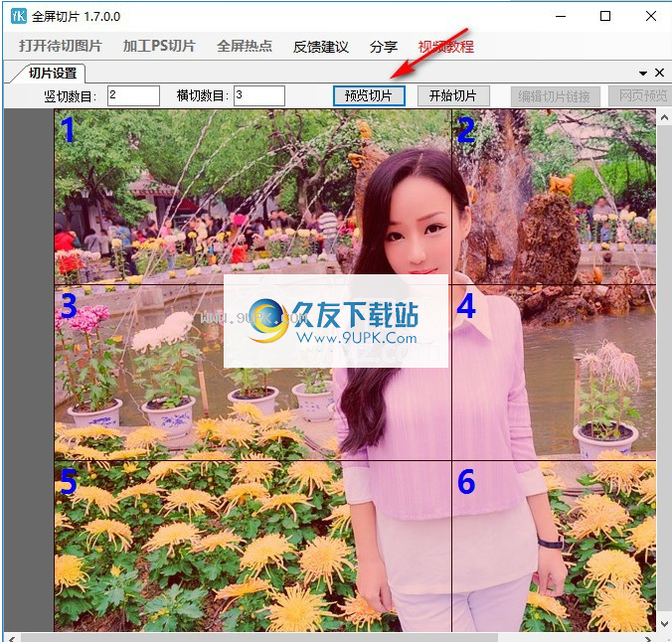Expand the panel dropdown arrow beside close
672x642 pixels.
(642, 73)
